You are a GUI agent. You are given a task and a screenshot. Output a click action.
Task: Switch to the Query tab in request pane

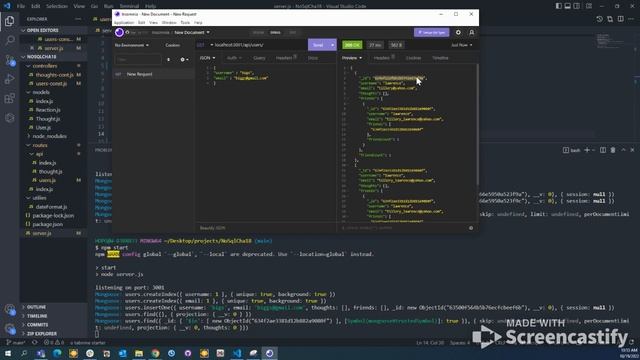coord(259,58)
